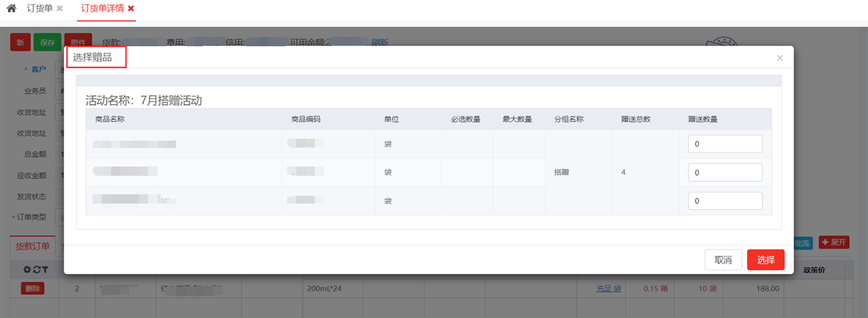Dismiss the 选择赠品 dialog with X
Screen dimensions: 868x318
(x=779, y=58)
